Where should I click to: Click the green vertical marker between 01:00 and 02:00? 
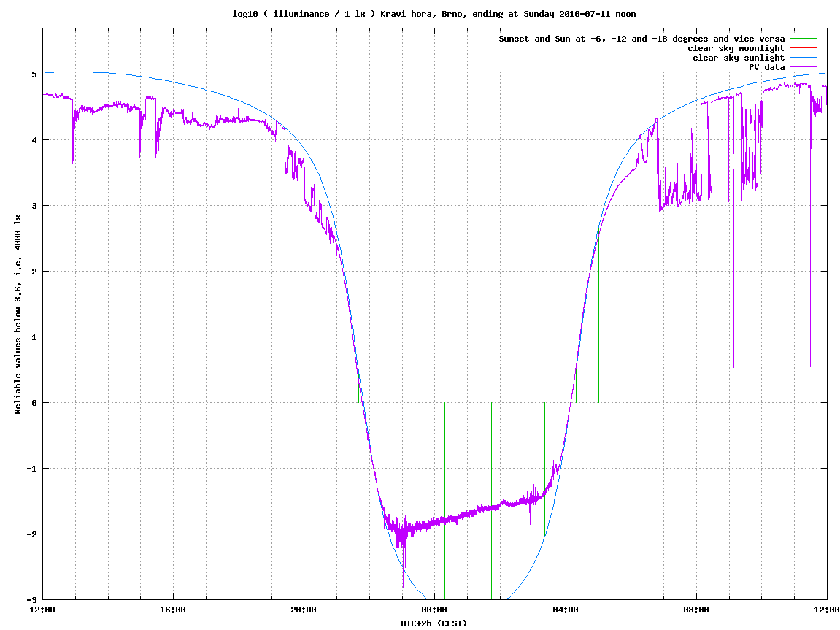491,501
